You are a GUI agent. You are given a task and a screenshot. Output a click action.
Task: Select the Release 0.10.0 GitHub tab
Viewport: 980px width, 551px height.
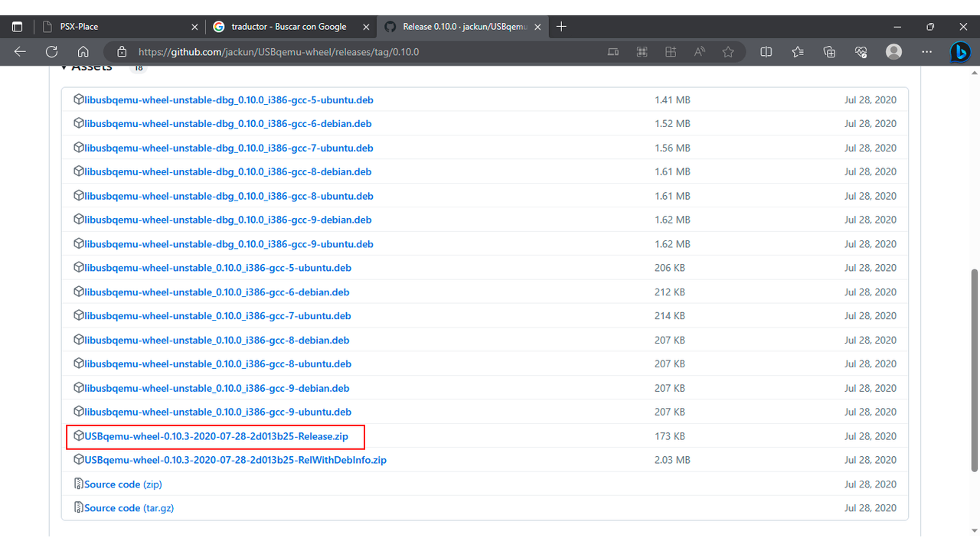(x=462, y=27)
